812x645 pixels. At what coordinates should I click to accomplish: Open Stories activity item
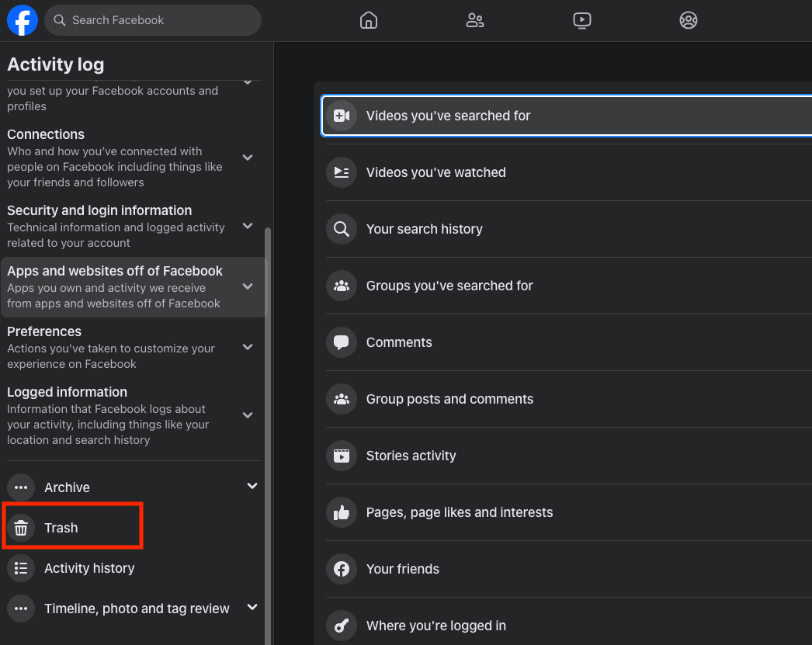tap(411, 456)
